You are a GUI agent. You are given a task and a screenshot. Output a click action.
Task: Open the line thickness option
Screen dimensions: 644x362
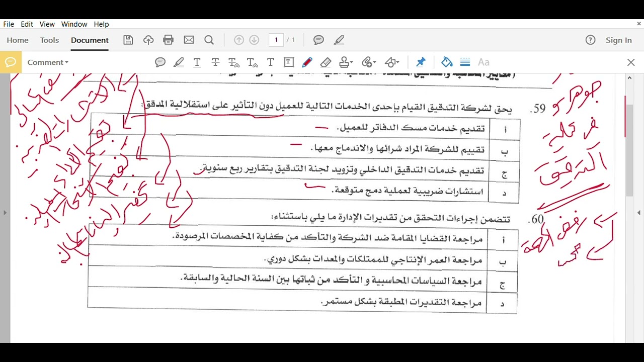pos(465,62)
